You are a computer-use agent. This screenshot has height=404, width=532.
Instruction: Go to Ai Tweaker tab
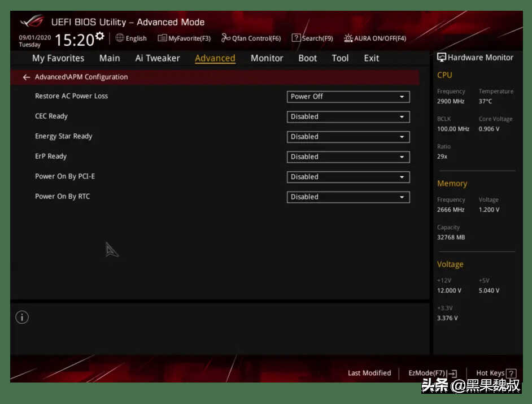coord(158,58)
